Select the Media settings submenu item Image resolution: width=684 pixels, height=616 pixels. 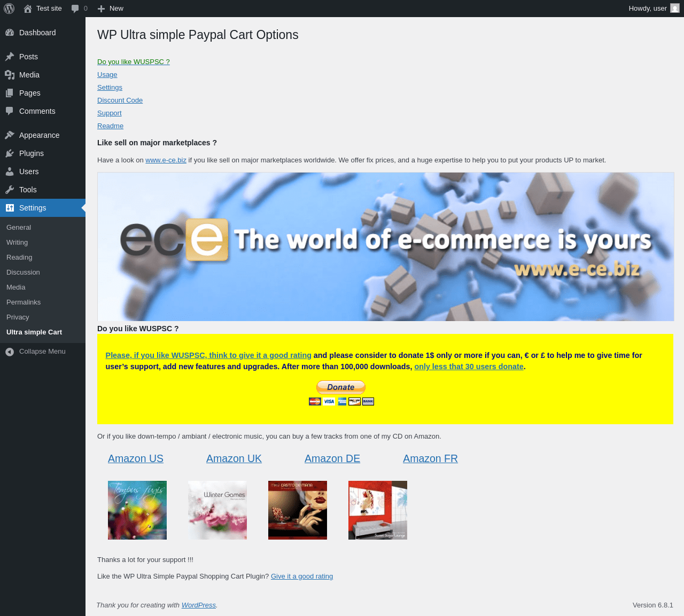tap(16, 287)
